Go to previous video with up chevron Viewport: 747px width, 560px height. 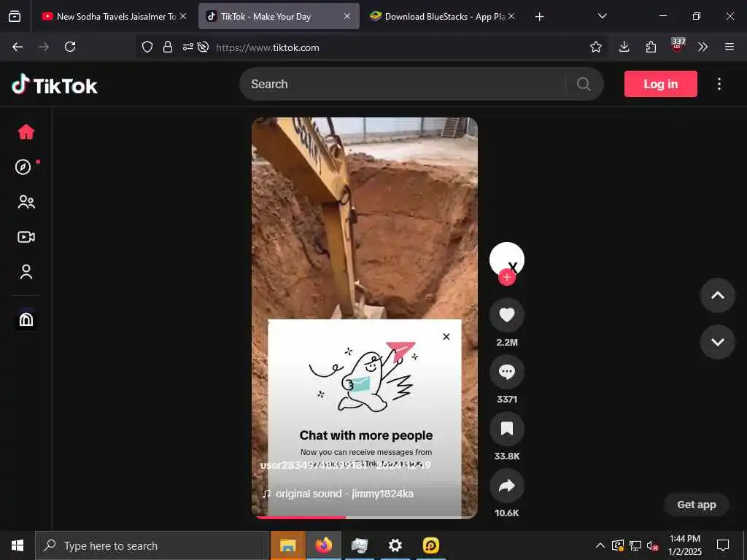coord(718,295)
